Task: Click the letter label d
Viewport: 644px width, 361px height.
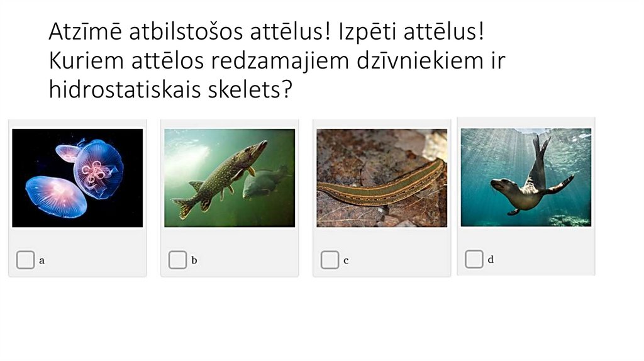Action: 491,259
